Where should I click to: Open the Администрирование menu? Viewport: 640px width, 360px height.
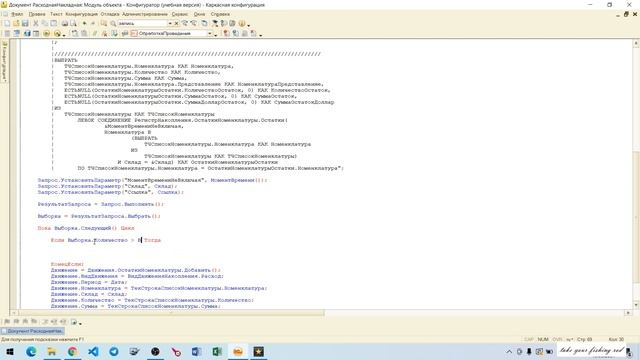click(145, 14)
